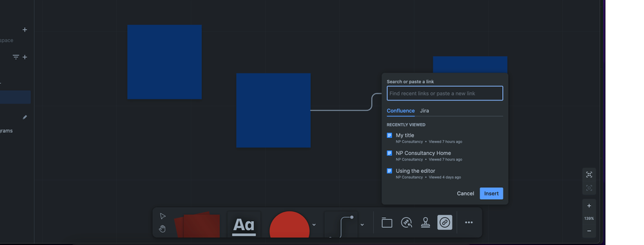Click the RECENTLY VIEWED heading
Screen dimensions: 644x245
[x=405, y=124]
